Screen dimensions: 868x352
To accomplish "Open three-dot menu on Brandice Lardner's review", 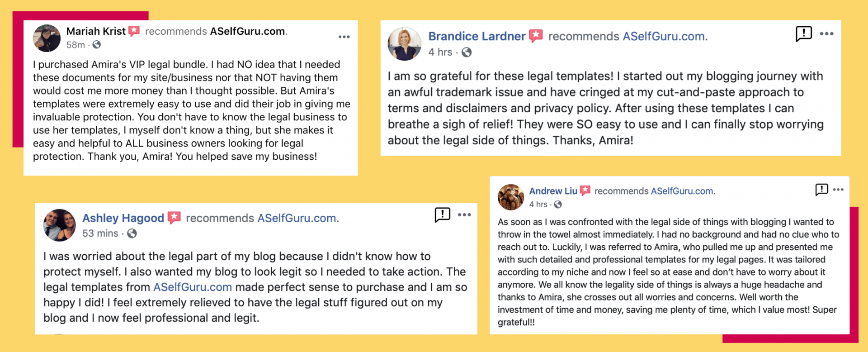I will tap(826, 34).
